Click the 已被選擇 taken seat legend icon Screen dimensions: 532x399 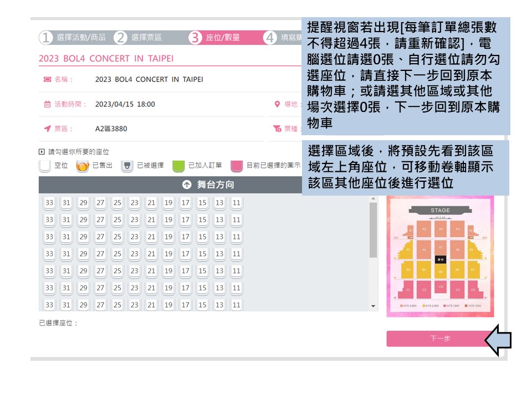(x=127, y=166)
